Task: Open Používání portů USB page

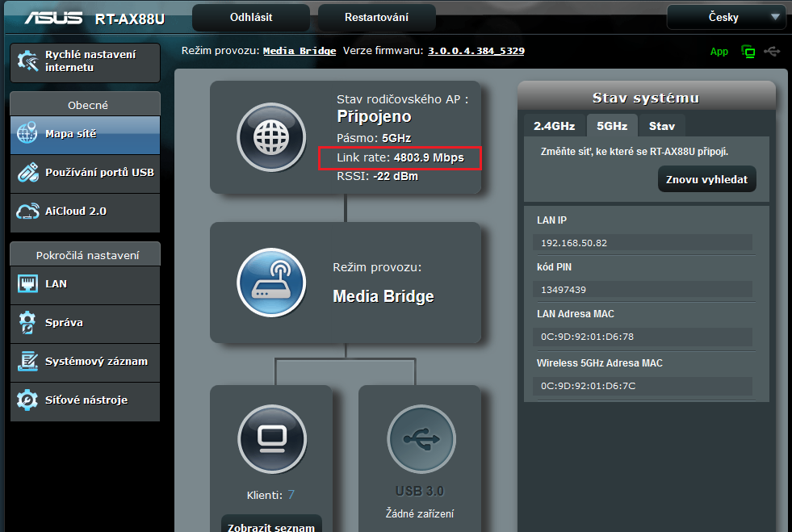Action: [85, 173]
